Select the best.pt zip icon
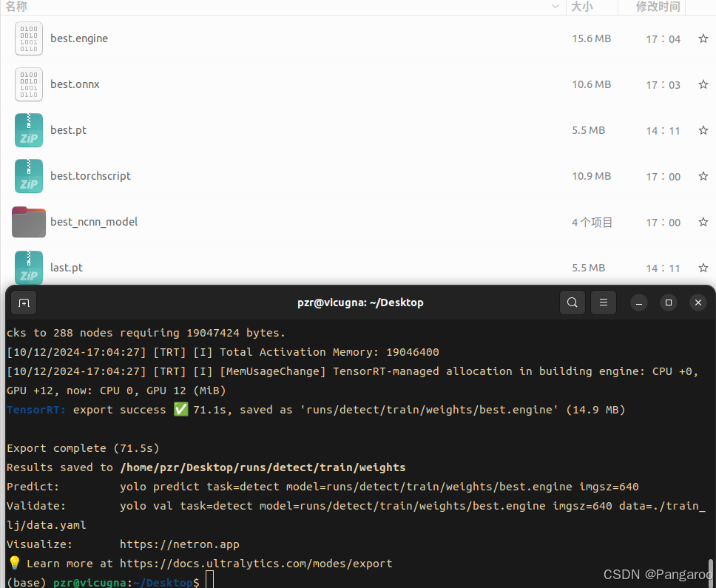 29,130
